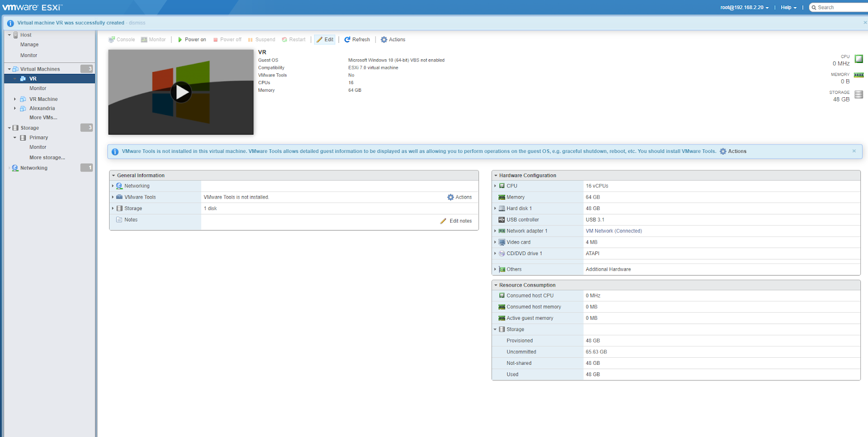
Task: Open Actions in the VMware Tools banner
Action: (733, 151)
